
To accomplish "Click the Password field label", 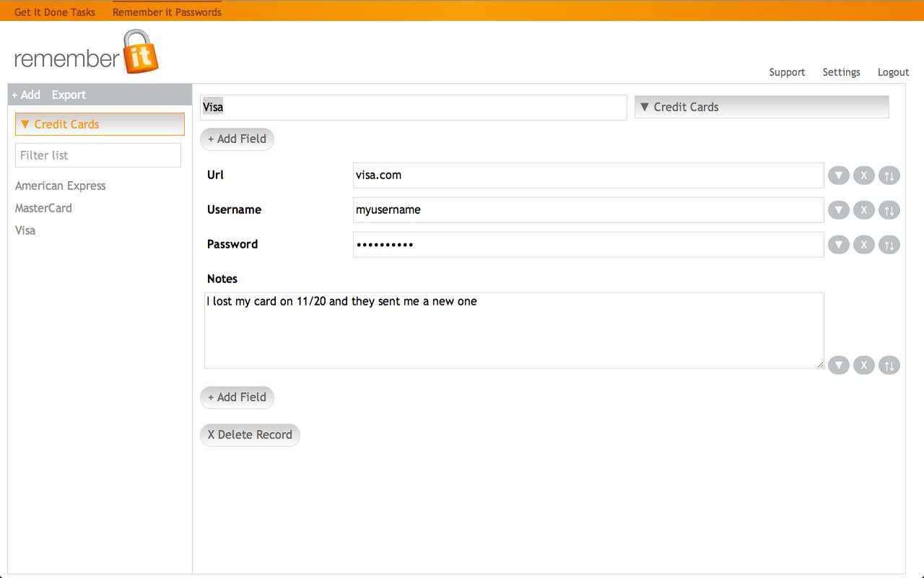I will [x=232, y=244].
